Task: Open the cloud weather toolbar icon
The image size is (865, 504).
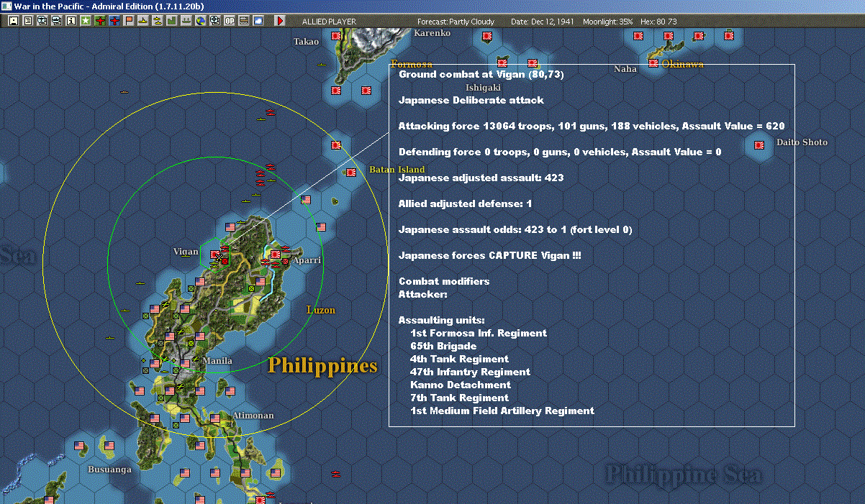Action: tap(258, 21)
